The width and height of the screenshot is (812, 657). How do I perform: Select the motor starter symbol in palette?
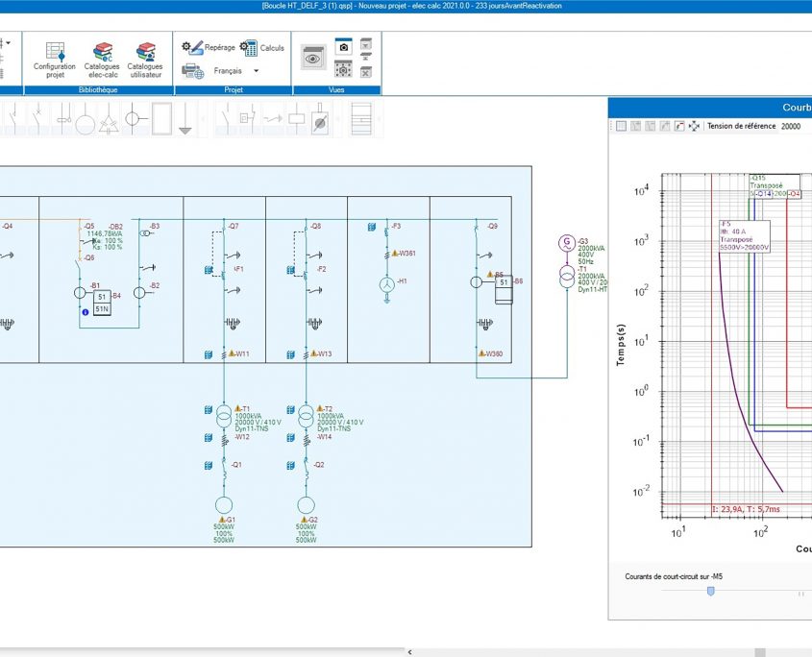coord(321,119)
